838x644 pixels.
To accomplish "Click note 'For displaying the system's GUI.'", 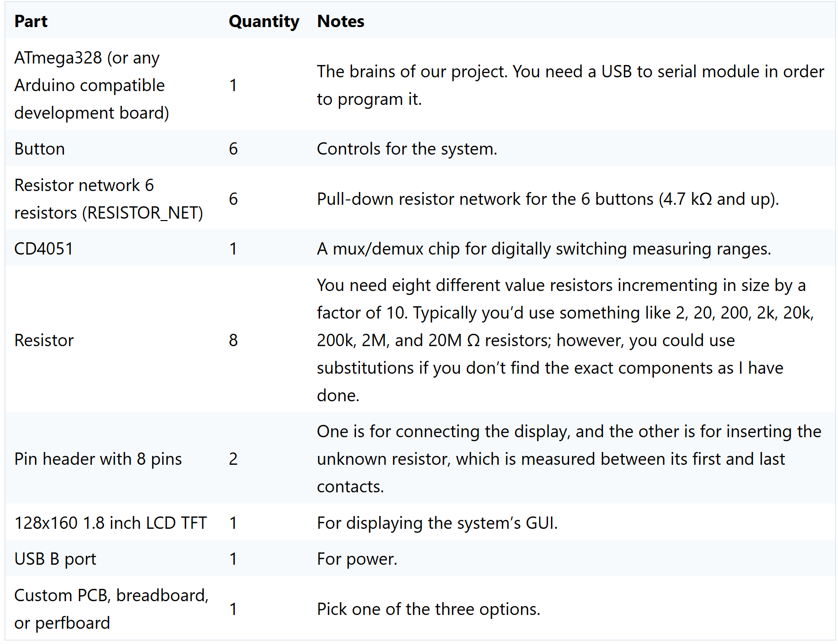I will click(x=437, y=523).
